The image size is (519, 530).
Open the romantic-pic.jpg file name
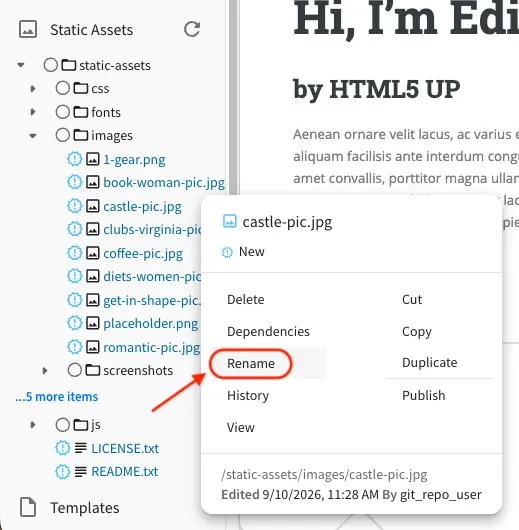[x=152, y=347]
